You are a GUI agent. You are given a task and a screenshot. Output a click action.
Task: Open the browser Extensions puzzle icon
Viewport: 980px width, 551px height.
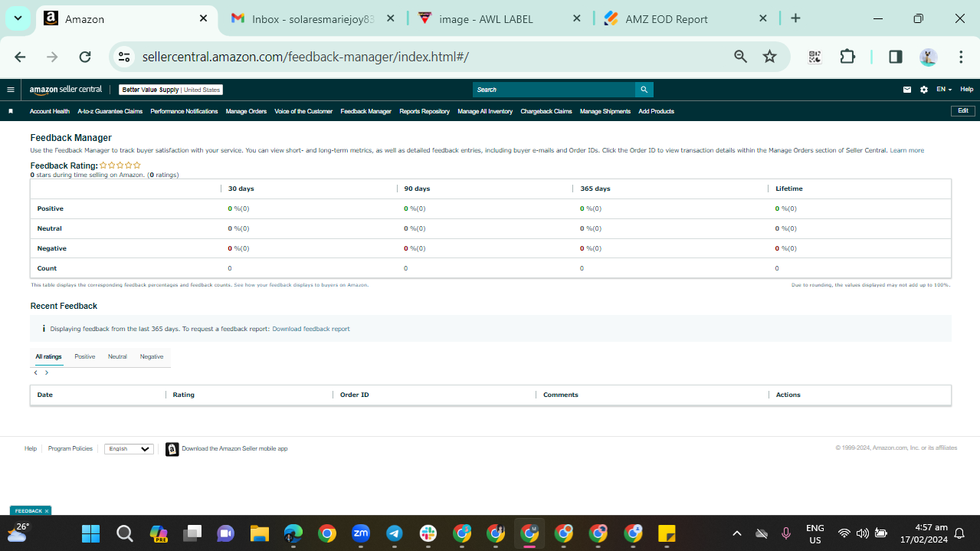click(x=847, y=57)
